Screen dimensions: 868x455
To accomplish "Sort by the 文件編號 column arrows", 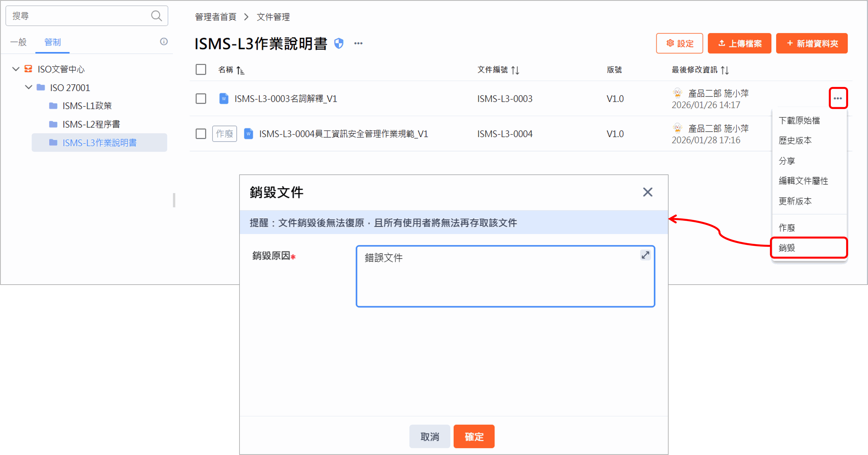I will point(515,70).
